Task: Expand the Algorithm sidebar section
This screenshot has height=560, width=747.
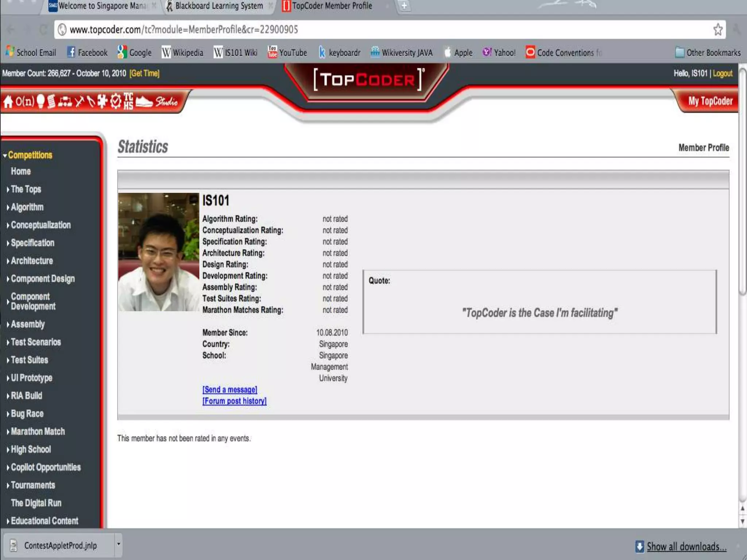Action: (27, 207)
